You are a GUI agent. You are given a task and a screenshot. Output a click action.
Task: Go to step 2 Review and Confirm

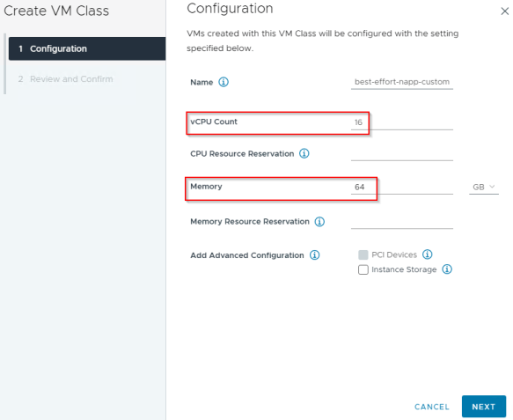(66, 79)
